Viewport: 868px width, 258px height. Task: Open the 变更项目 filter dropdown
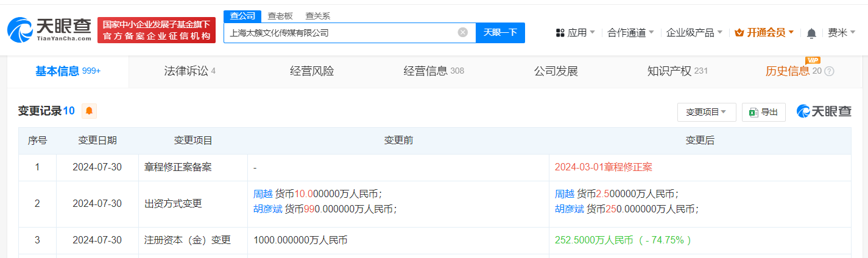[707, 112]
